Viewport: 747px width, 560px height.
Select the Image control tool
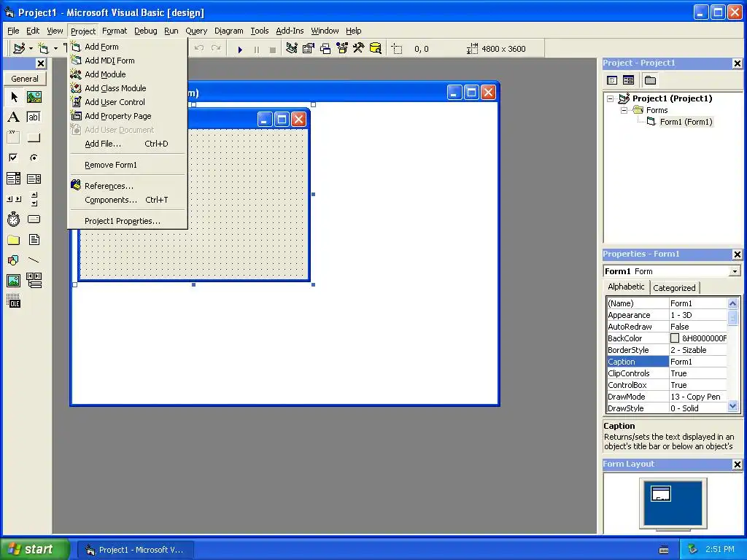tap(14, 281)
